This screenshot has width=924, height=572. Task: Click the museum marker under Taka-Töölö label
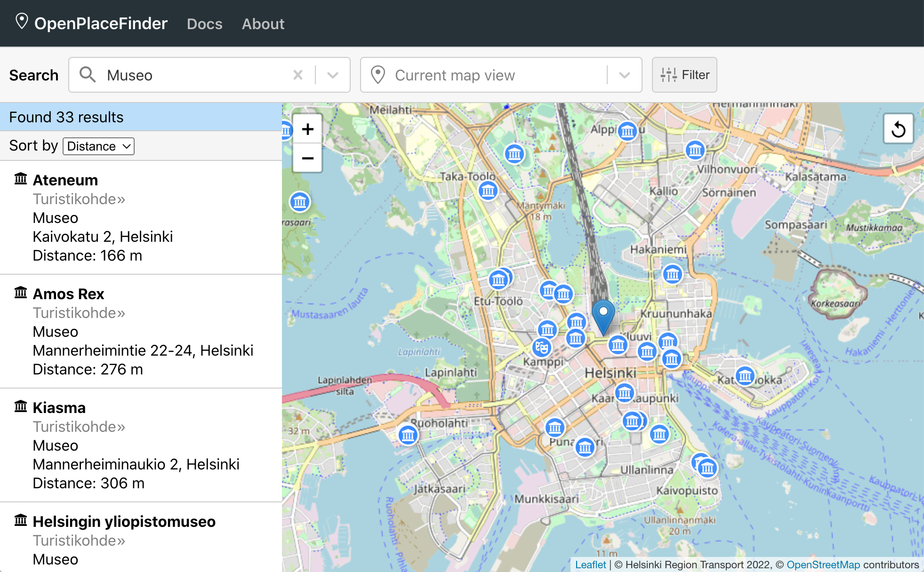488,191
